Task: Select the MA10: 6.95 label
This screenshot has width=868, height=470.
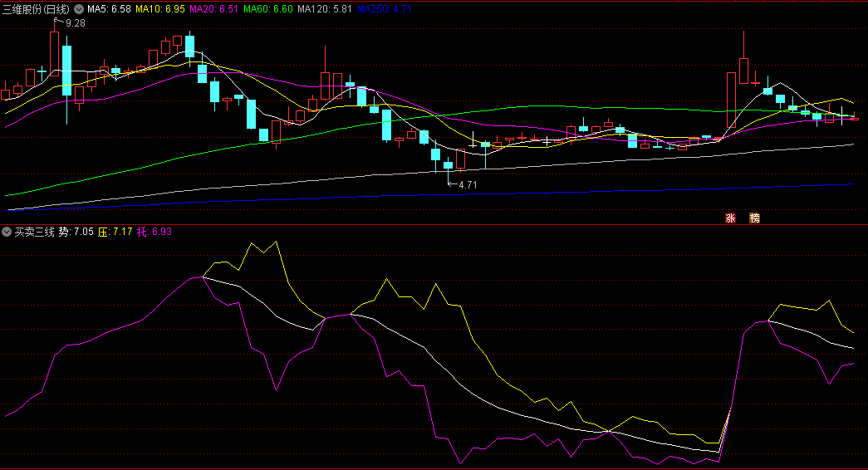Action: point(160,9)
